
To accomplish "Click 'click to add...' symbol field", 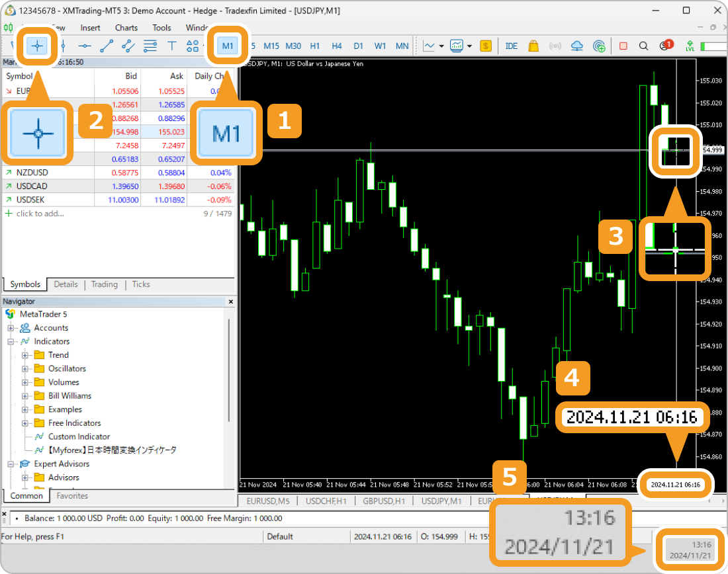I will pos(40,214).
